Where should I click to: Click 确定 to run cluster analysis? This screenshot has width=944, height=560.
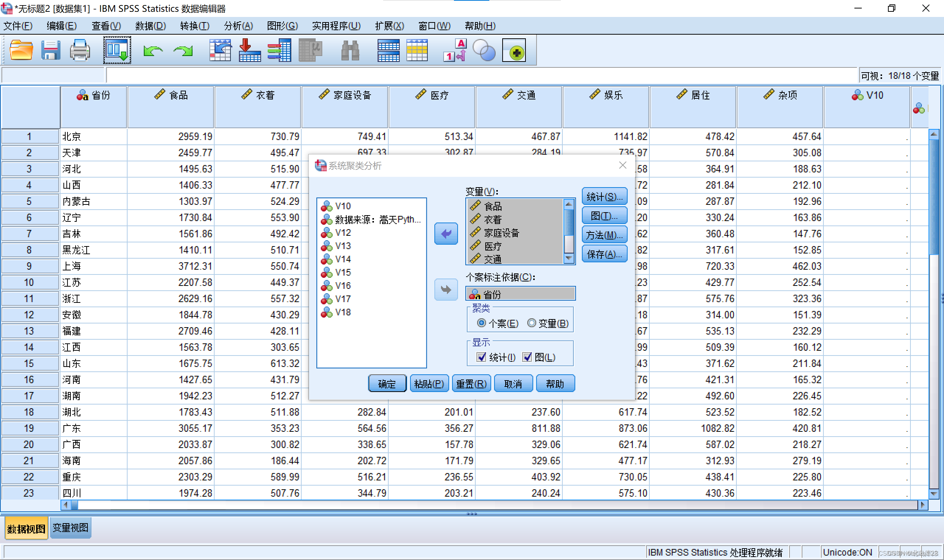tap(387, 384)
